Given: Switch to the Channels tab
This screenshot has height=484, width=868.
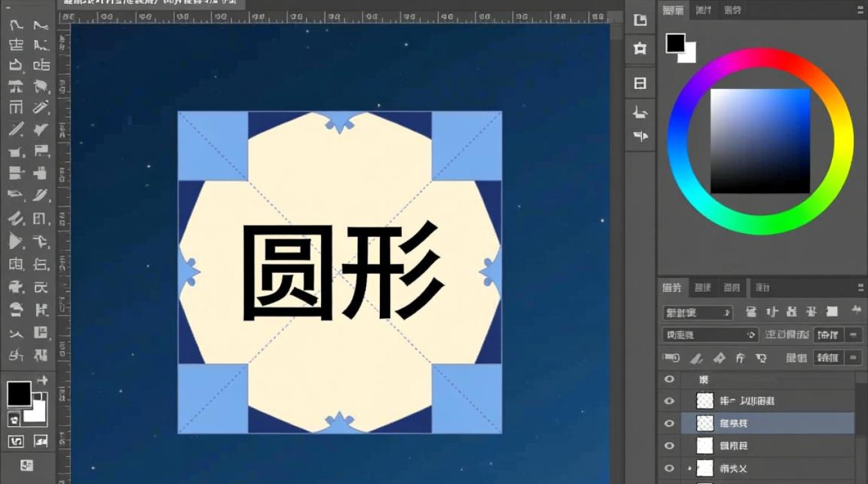Looking at the screenshot, I should coord(703,288).
